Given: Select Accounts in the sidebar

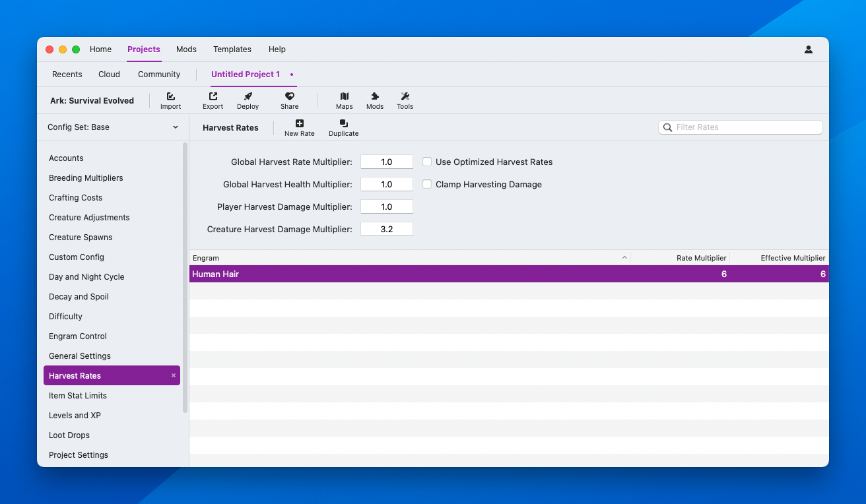Looking at the screenshot, I should [x=112, y=158].
